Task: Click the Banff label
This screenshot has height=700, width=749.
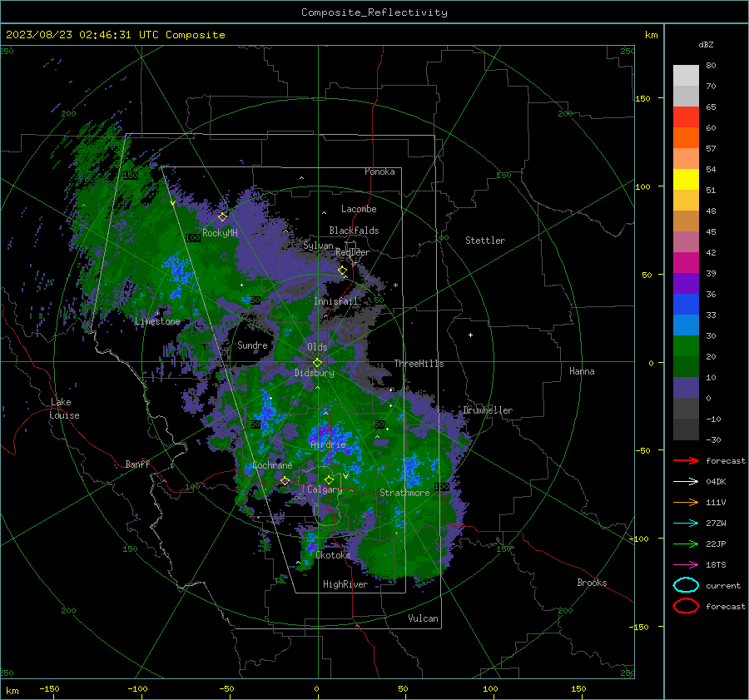Action: click(x=137, y=464)
